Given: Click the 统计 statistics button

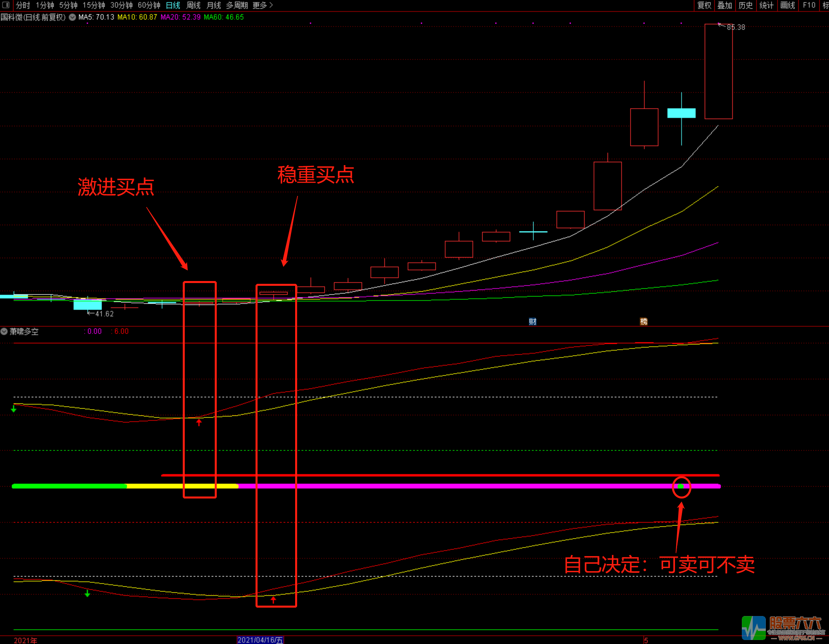Looking at the screenshot, I should (766, 5).
